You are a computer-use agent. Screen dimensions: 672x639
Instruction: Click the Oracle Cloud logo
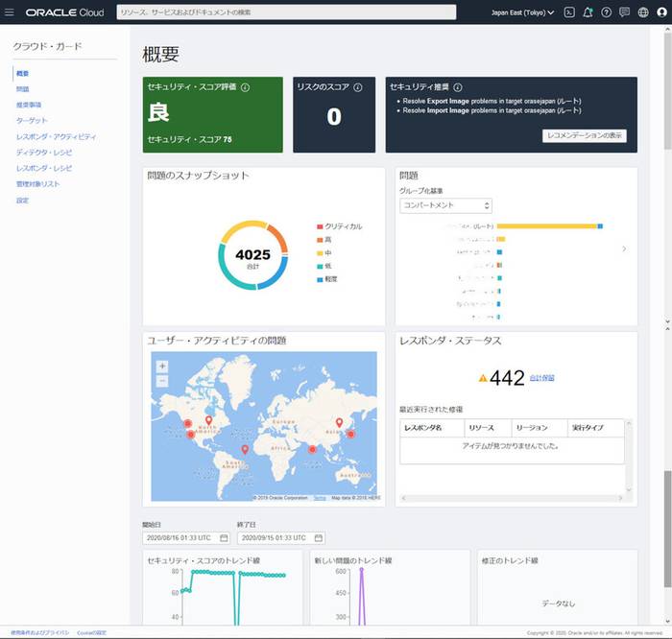64,12
